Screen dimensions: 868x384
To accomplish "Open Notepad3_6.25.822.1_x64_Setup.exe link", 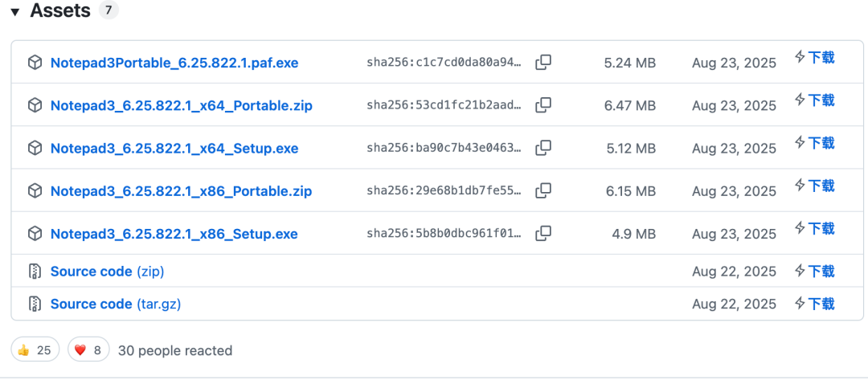I will (174, 149).
